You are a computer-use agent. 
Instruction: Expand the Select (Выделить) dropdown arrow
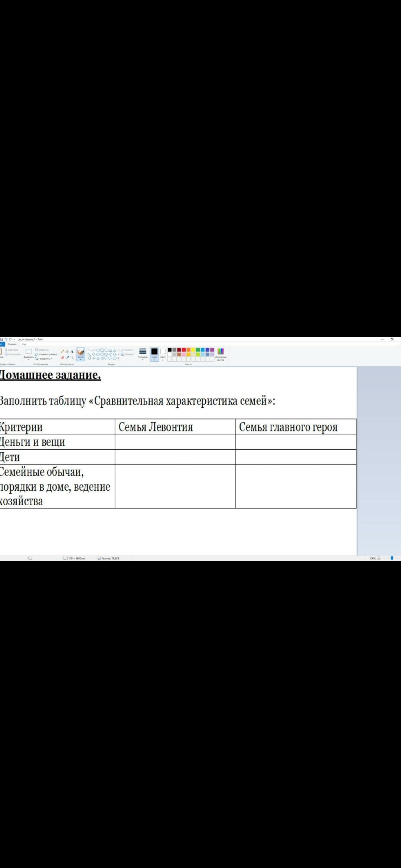tap(29, 359)
